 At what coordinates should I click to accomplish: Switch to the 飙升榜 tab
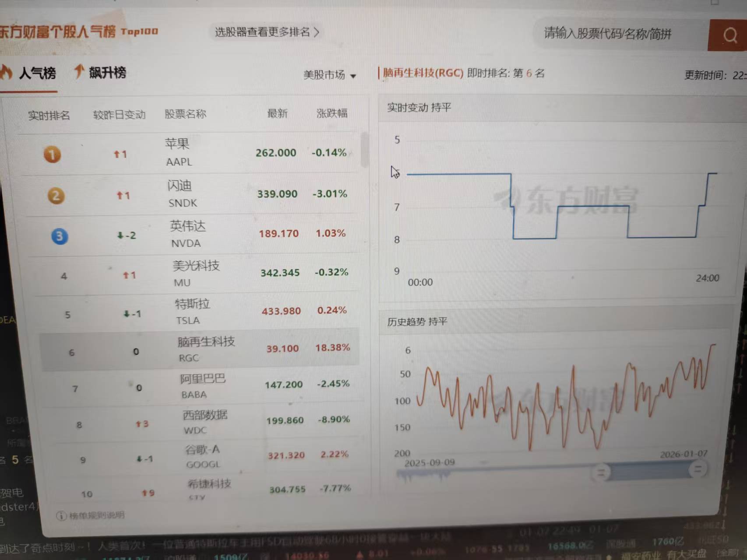[x=100, y=72]
